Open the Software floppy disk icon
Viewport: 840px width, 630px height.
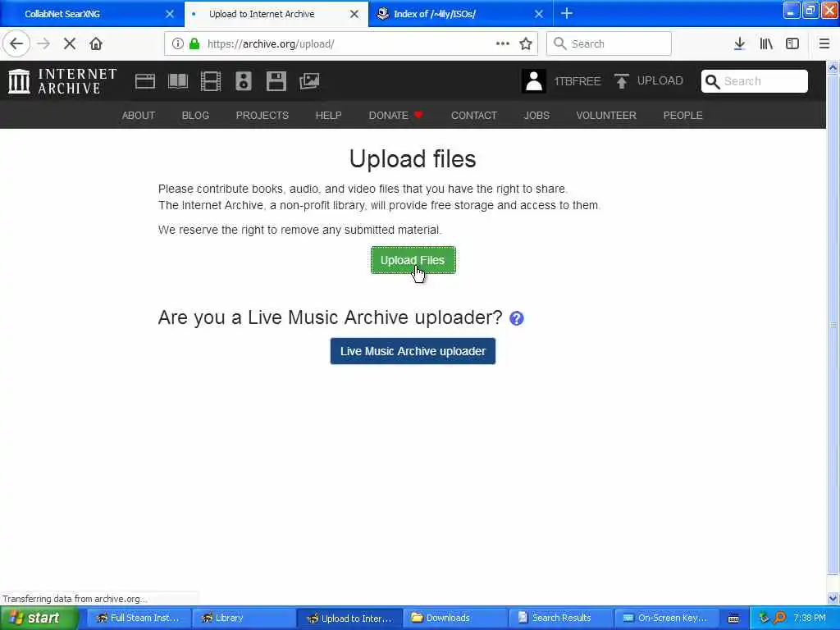tap(276, 81)
